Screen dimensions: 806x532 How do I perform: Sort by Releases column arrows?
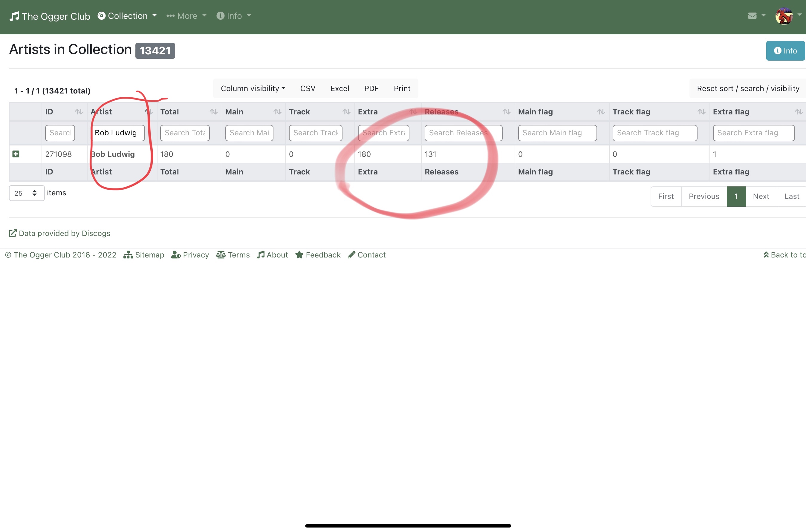[506, 112]
